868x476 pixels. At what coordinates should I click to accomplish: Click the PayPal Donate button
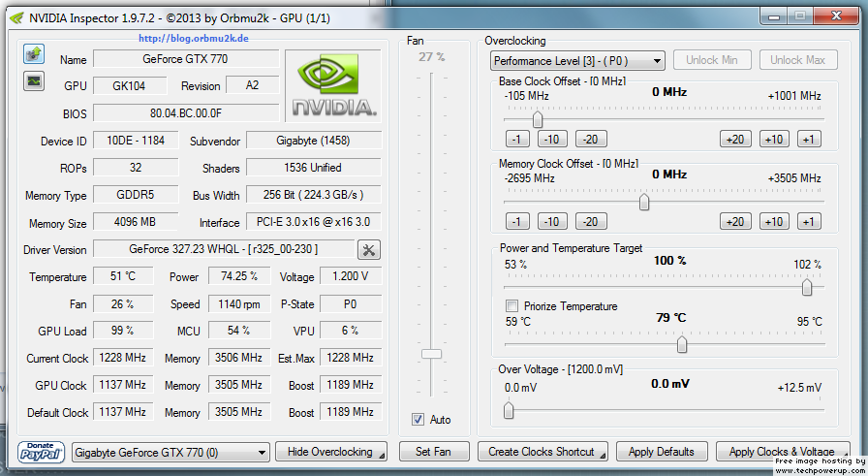[41, 452]
